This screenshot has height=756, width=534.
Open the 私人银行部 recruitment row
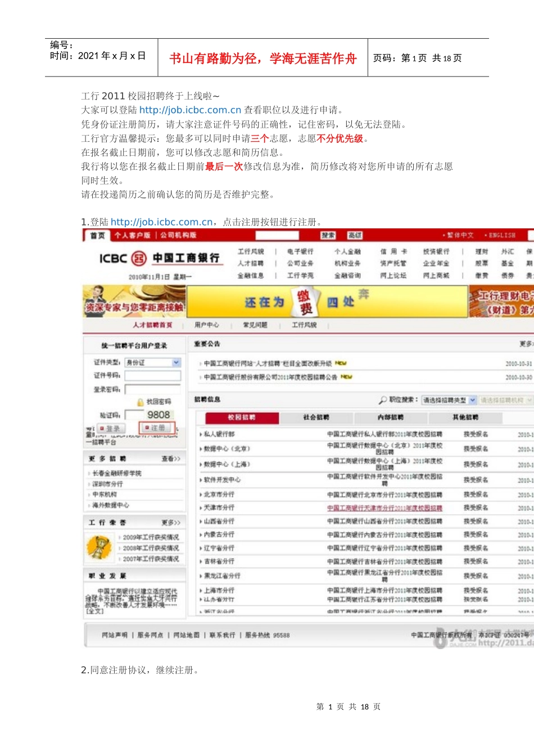tap(219, 434)
